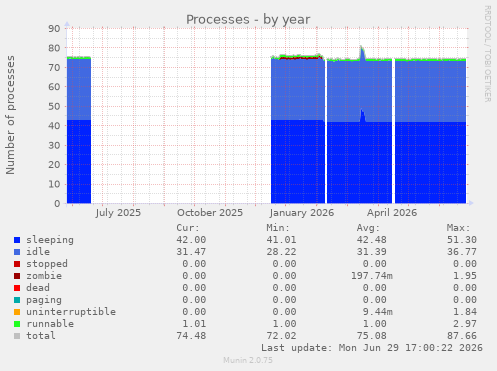
Task: Click the 'paging' legend label
Action: 44,300
